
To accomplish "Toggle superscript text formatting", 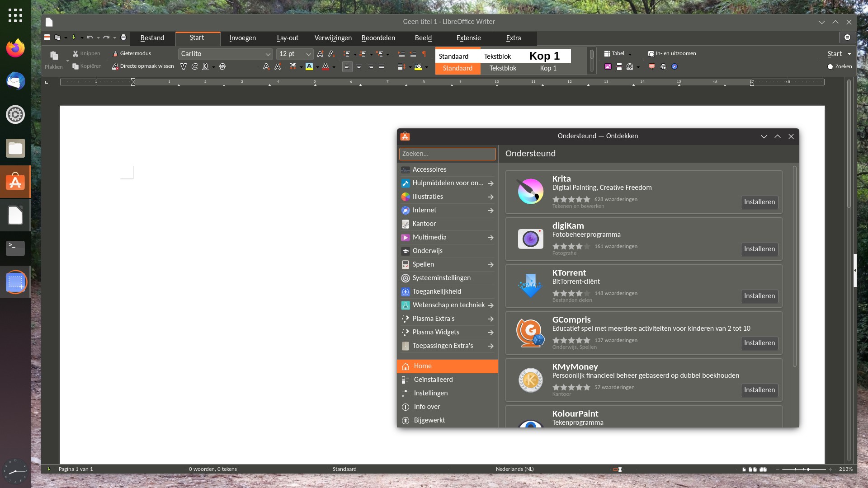I will point(278,66).
